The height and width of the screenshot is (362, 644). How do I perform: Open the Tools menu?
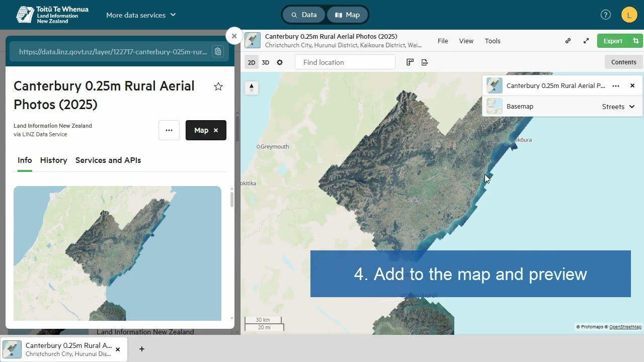click(x=493, y=41)
